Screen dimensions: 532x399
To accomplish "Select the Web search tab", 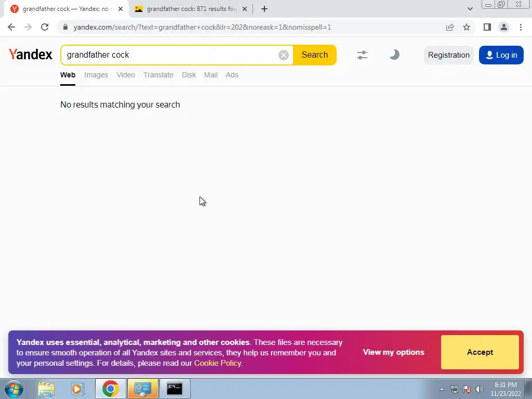I will [68, 75].
